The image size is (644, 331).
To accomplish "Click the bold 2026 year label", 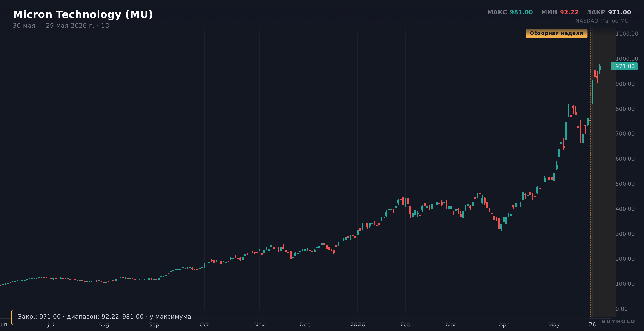I will pos(357,325).
